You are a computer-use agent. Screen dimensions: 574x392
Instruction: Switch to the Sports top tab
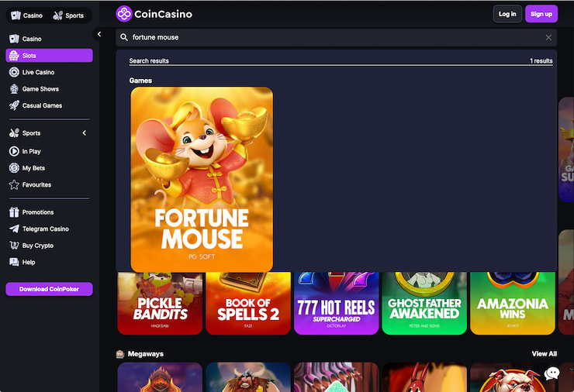pyautogui.click(x=68, y=15)
